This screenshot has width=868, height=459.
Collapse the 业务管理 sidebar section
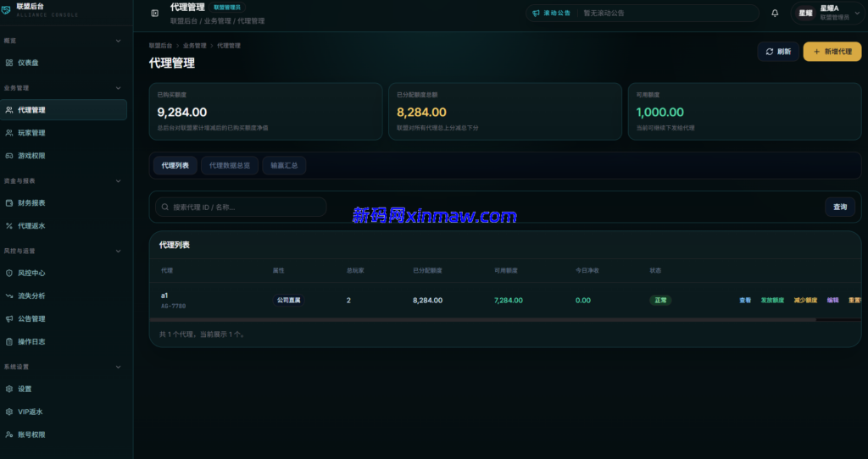[118, 88]
